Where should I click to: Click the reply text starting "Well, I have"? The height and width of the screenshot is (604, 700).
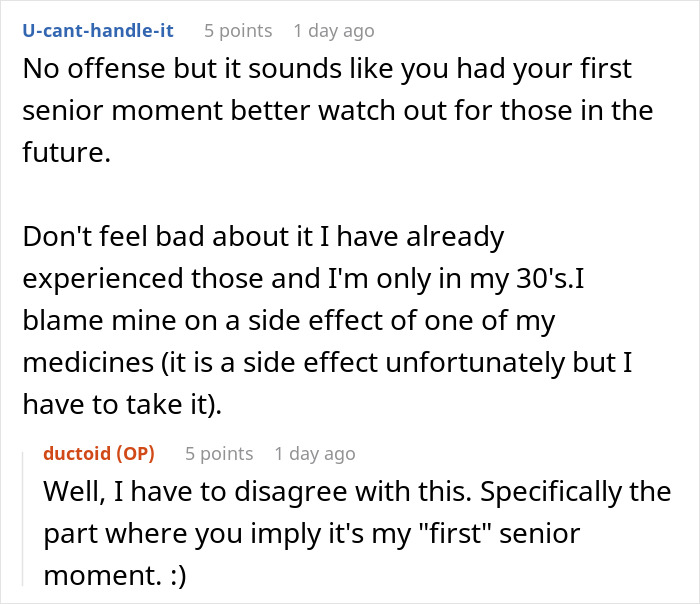[x=357, y=533]
